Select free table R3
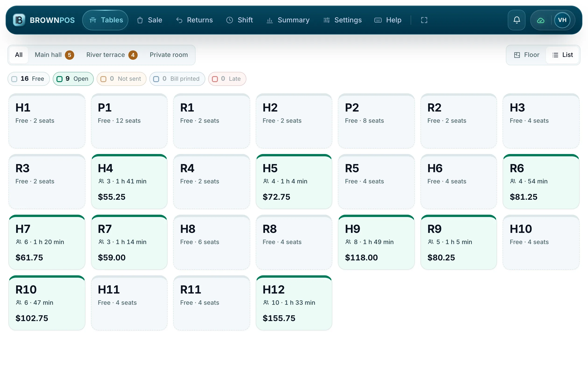 (x=47, y=182)
